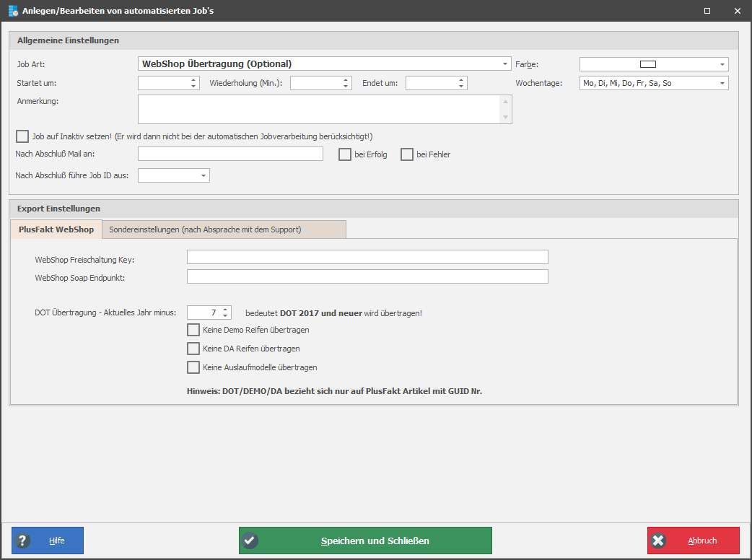Open Nach Abschluß führe Job ID dropdown
The width and height of the screenshot is (752, 560).
pyautogui.click(x=204, y=175)
